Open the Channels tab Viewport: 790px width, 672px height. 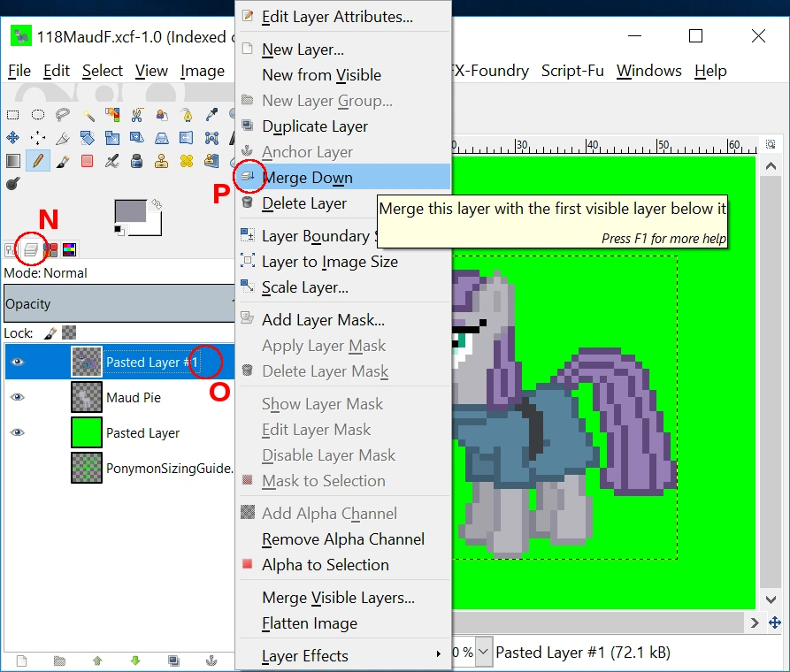[x=50, y=249]
